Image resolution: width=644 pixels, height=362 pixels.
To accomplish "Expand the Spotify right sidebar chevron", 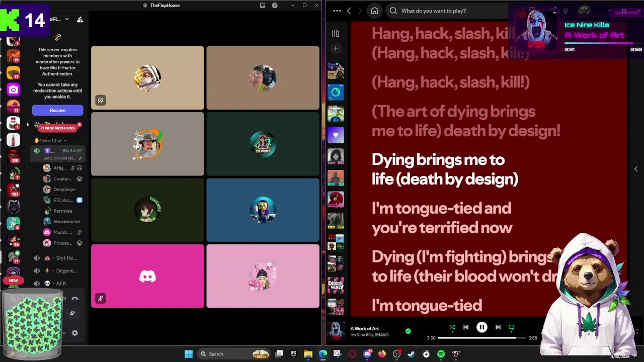I will [636, 169].
